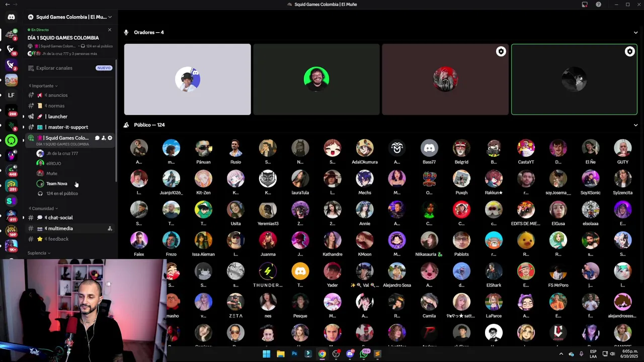Open the purple S server icon

pyautogui.click(x=11, y=201)
